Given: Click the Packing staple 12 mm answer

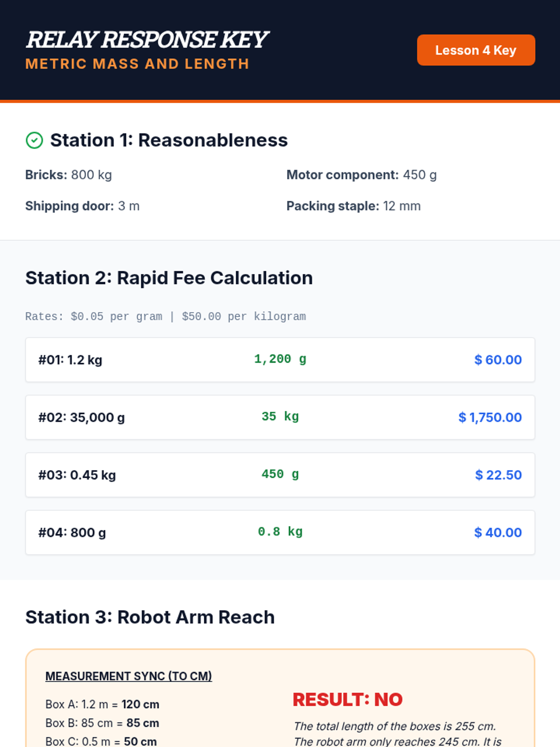Looking at the screenshot, I should 353,206.
